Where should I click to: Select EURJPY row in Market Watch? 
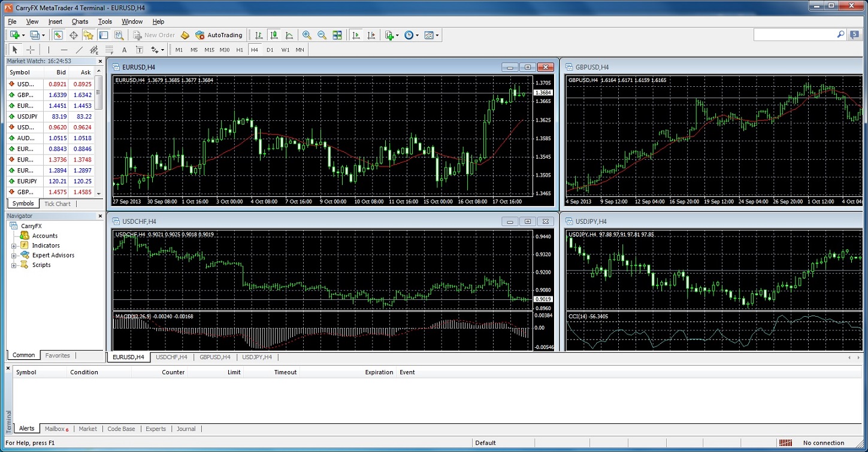[x=50, y=181]
